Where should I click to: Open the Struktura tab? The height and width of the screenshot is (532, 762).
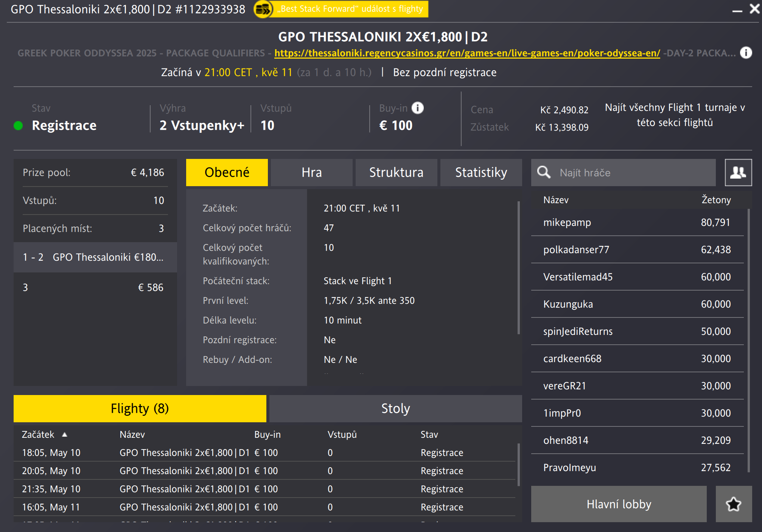pyautogui.click(x=396, y=173)
